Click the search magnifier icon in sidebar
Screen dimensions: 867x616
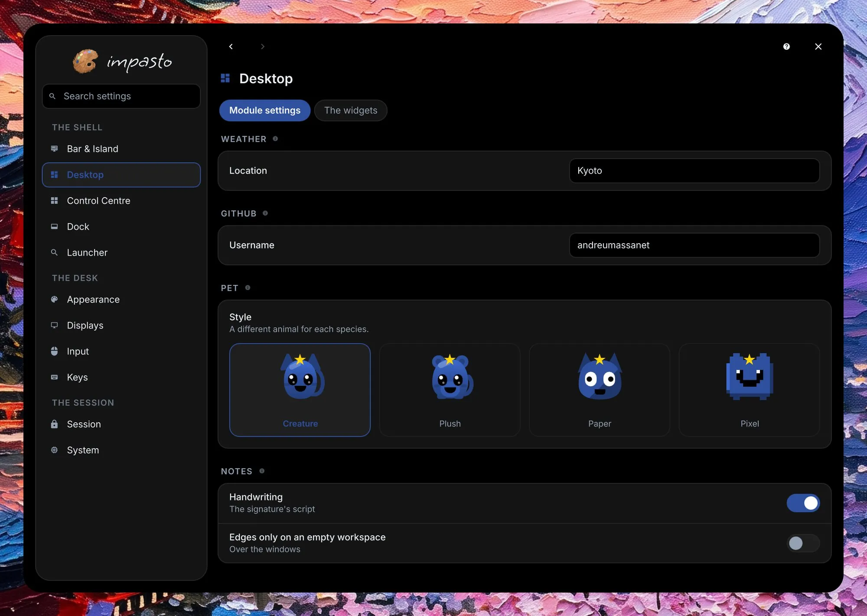coord(52,96)
